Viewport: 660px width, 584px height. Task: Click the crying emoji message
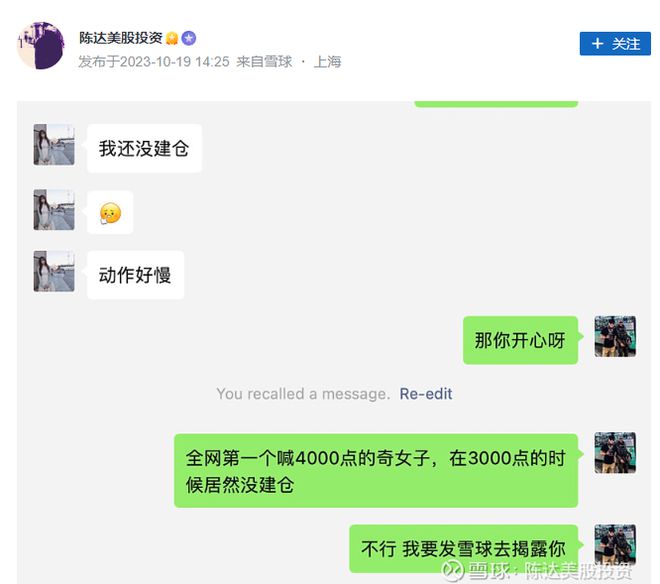pyautogui.click(x=110, y=213)
